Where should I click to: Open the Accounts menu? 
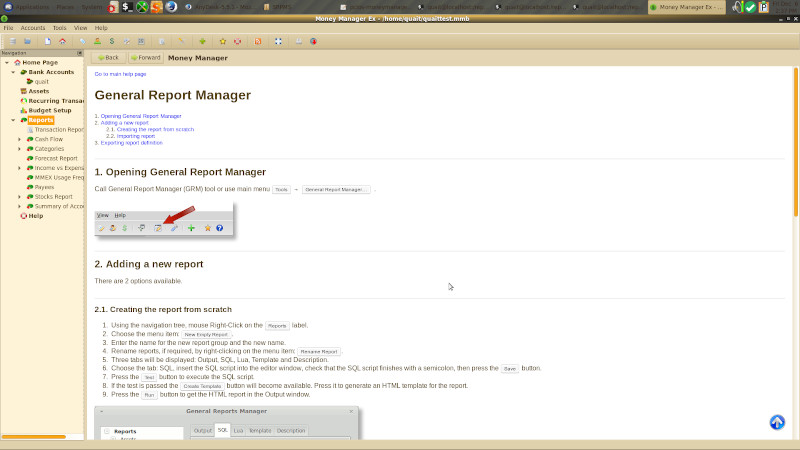(x=33, y=28)
